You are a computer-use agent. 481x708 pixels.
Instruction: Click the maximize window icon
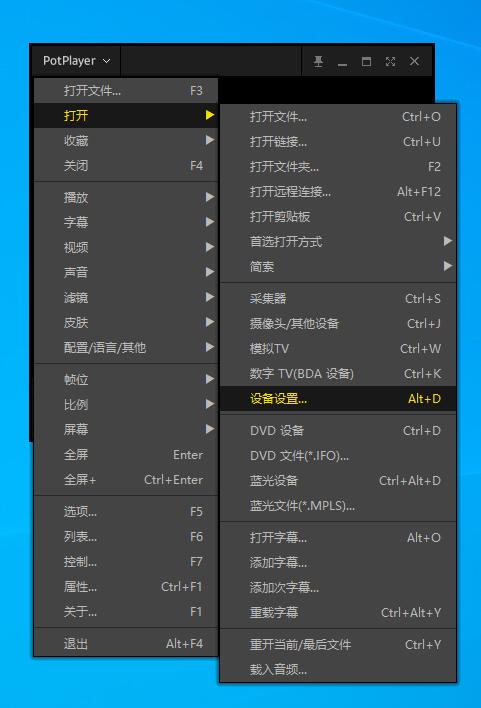click(366, 61)
